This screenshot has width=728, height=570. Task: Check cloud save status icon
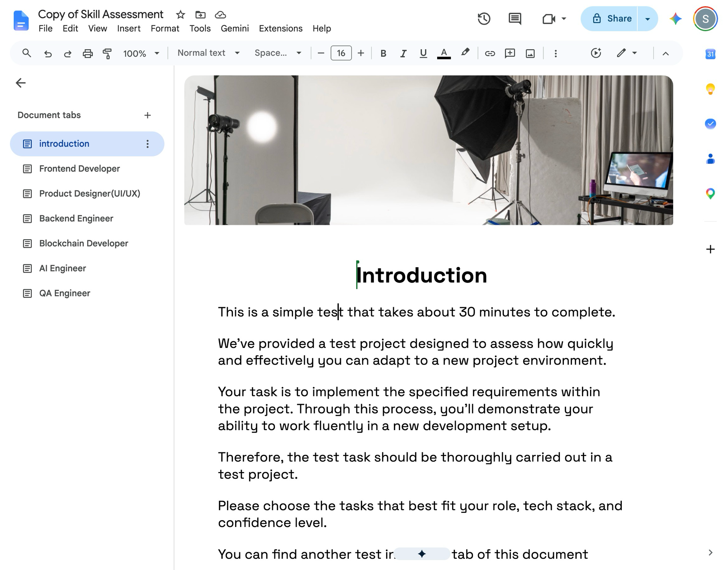[220, 15]
